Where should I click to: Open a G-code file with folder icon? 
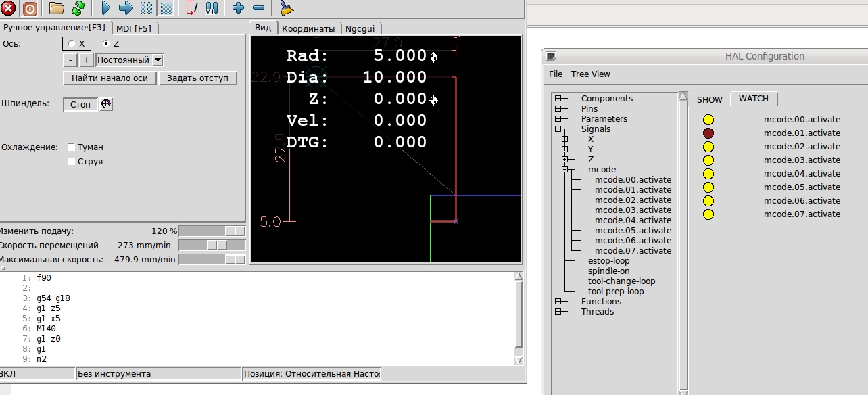[x=57, y=8]
